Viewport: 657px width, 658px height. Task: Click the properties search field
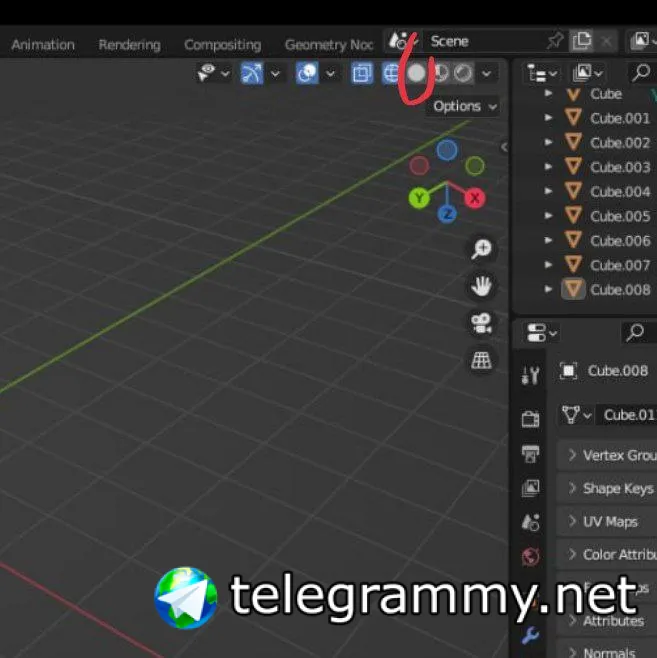click(639, 332)
